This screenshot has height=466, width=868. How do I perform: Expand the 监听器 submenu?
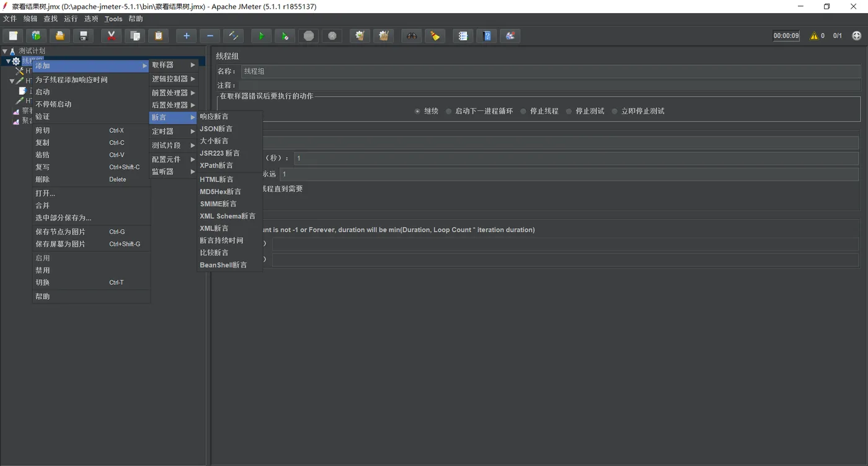[174, 171]
